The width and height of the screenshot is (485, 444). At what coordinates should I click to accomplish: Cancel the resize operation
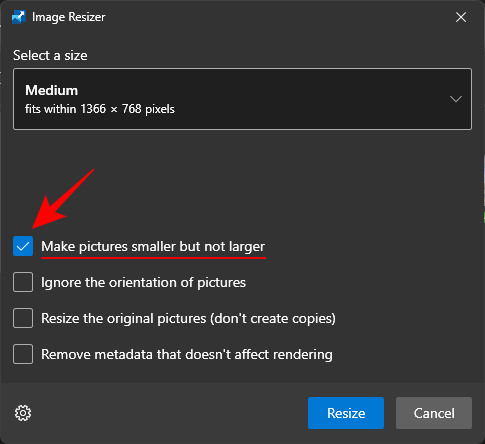click(x=434, y=413)
